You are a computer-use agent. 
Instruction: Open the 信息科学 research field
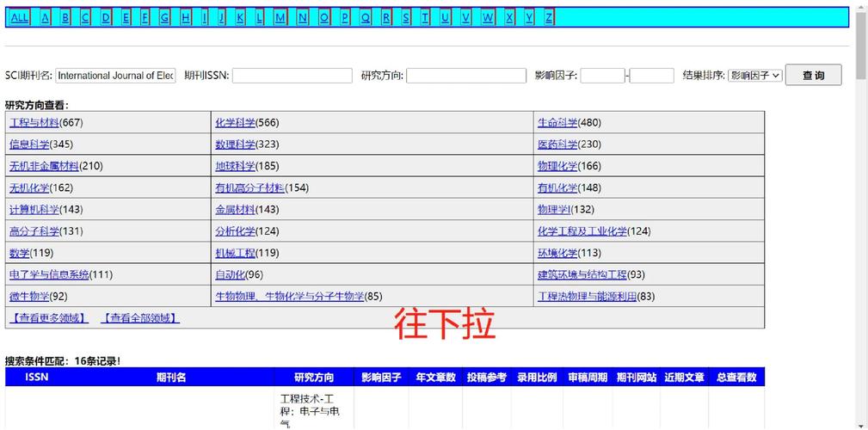click(29, 144)
